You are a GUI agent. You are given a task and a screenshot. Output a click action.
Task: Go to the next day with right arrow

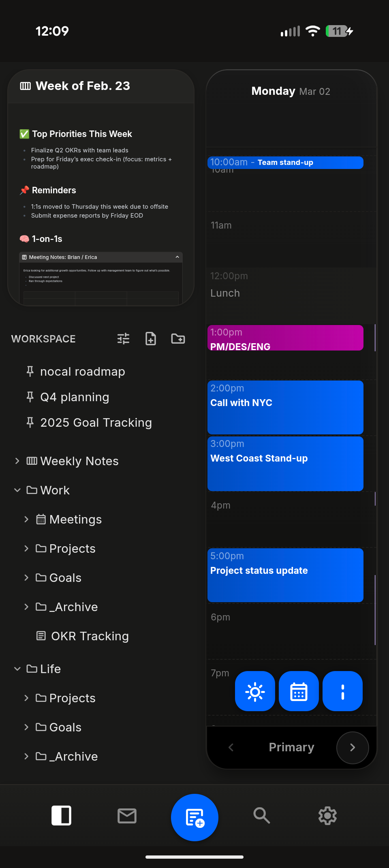pos(352,748)
